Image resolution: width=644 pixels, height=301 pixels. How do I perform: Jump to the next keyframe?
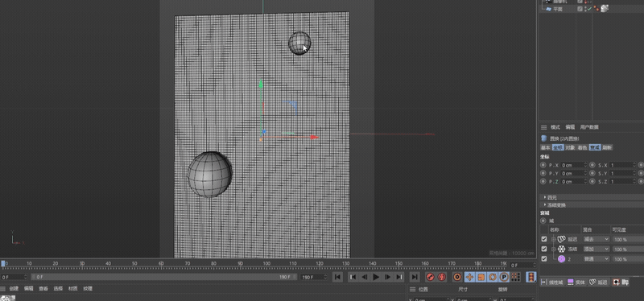pyautogui.click(x=398, y=277)
